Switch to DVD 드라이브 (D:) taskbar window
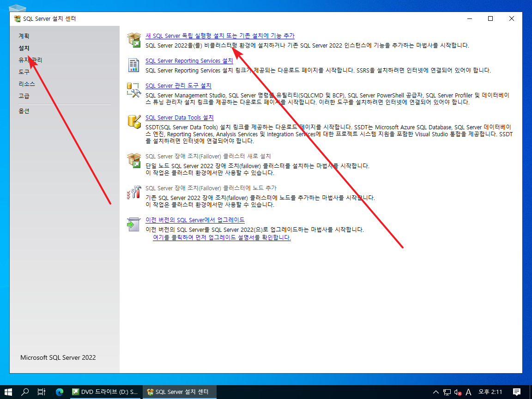The width and height of the screenshot is (532, 399). [x=105, y=392]
